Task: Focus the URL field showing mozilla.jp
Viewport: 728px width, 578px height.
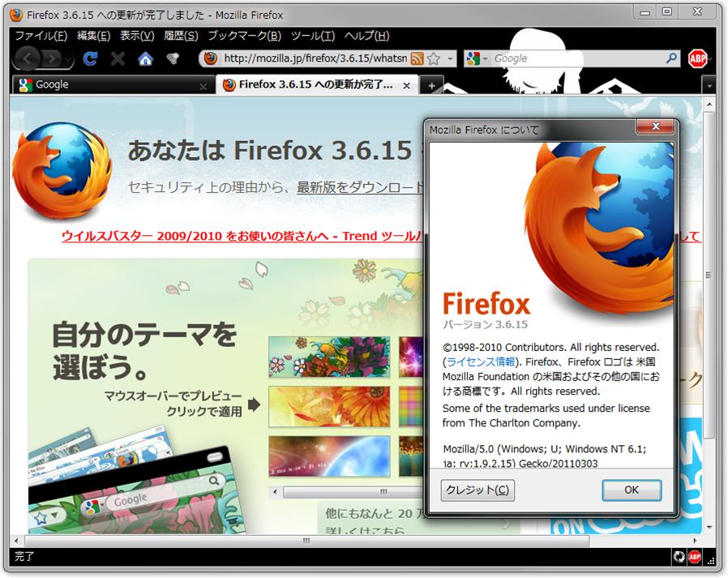Action: [x=315, y=58]
